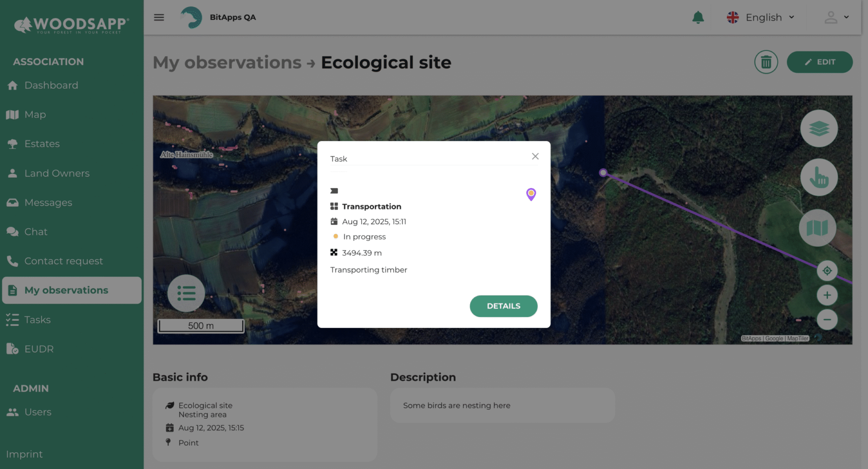868x469 pixels.
Task: Click the purple line start point marker
Action: coord(603,173)
